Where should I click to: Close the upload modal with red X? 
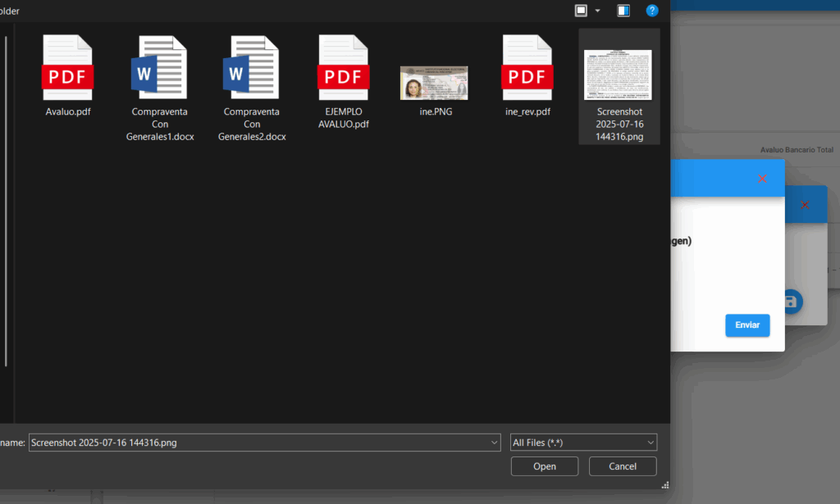[x=763, y=179]
